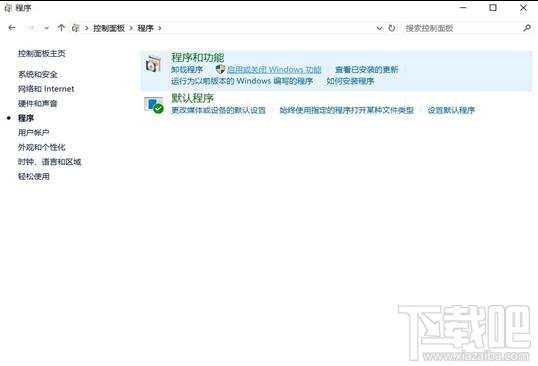Viewport: 538px width, 366px height.
Task: Click 设置默认程序 link
Action: pos(451,110)
